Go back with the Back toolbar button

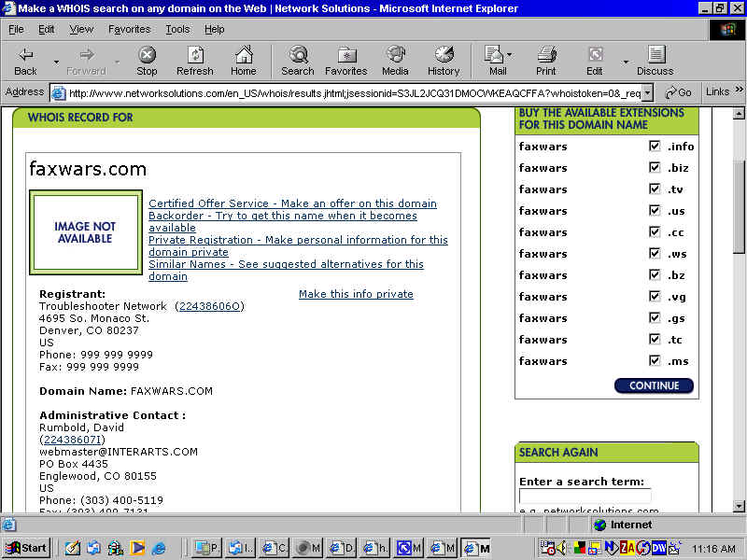25,61
